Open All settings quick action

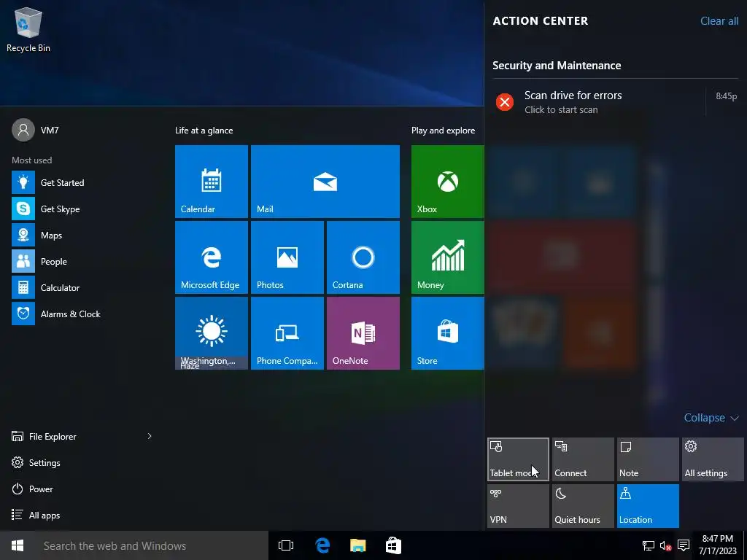(x=713, y=459)
